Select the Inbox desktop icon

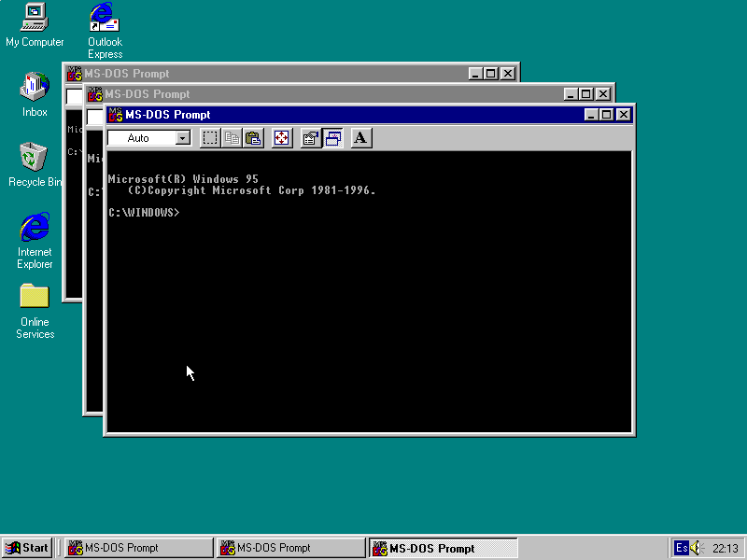coord(35,94)
